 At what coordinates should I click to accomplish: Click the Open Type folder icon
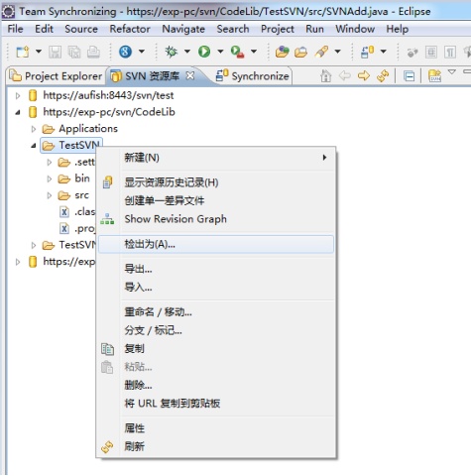tap(300, 52)
